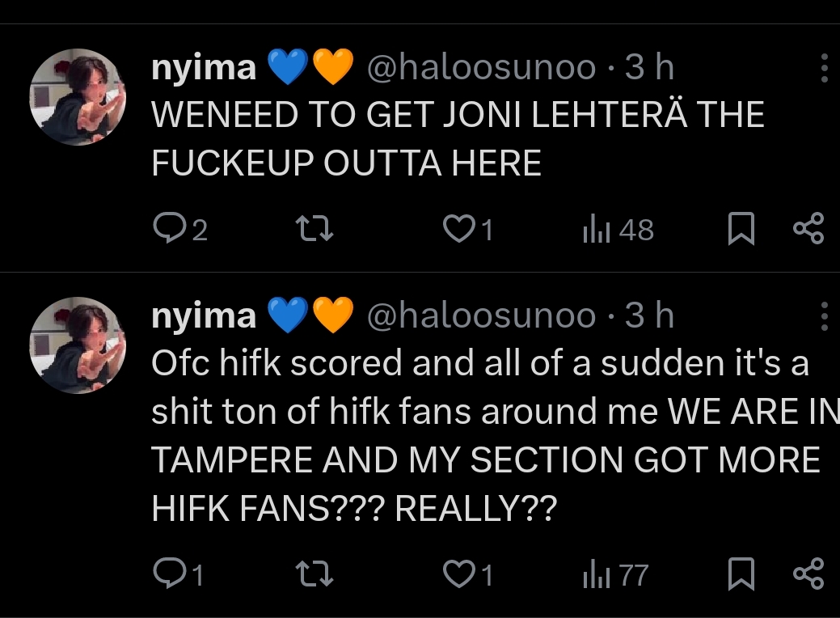This screenshot has height=618, width=840.
Task: Open nyima's avatar on second tweet
Action: (x=78, y=345)
